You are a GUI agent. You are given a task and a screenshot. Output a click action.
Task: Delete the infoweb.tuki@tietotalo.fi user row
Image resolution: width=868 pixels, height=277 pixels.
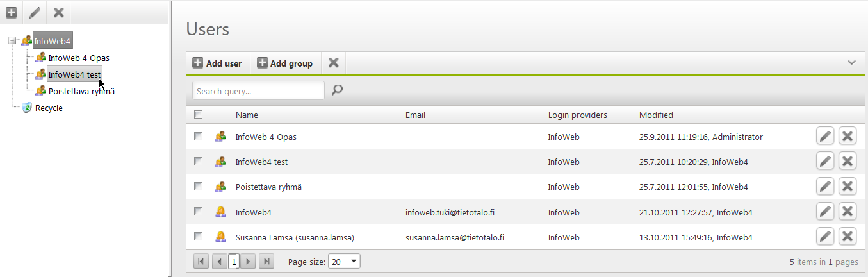[848, 212]
